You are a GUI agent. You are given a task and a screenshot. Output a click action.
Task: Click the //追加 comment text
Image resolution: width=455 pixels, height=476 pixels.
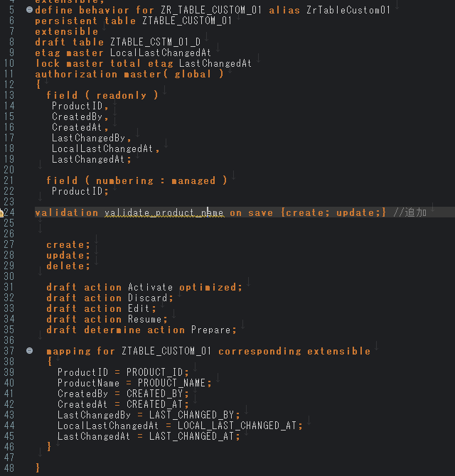click(409, 212)
